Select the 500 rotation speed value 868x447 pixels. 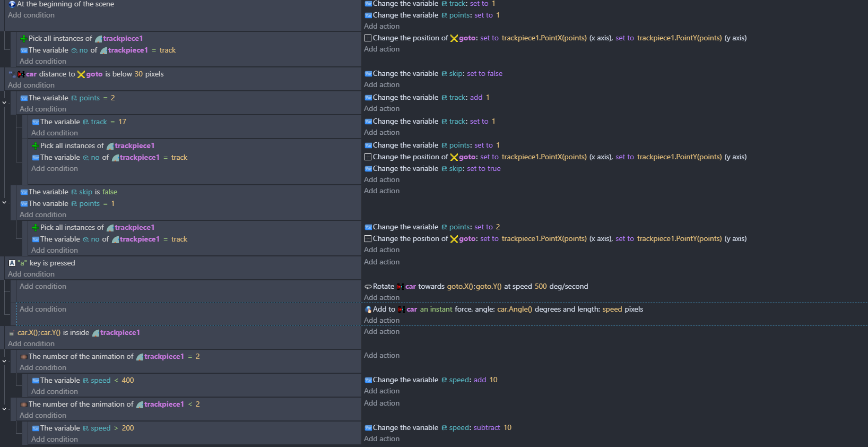540,287
